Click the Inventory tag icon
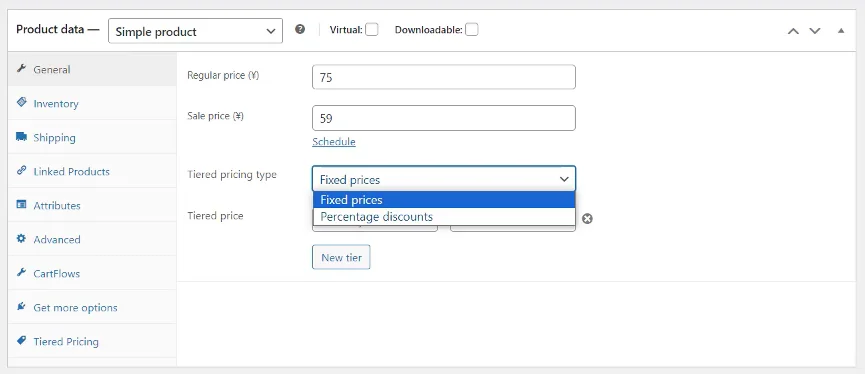Image resolution: width=865 pixels, height=374 pixels. (22, 103)
